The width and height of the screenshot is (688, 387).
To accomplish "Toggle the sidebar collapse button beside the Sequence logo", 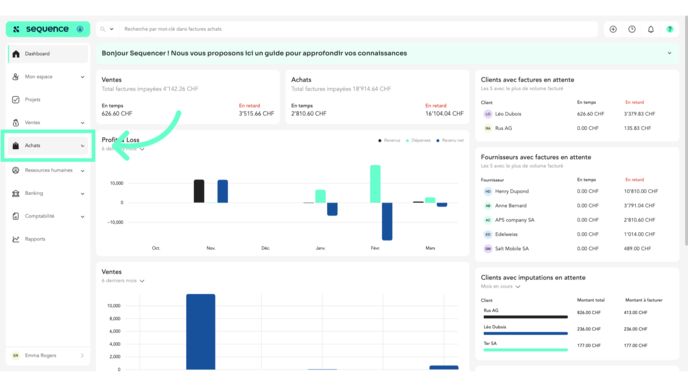I will pyautogui.click(x=80, y=29).
